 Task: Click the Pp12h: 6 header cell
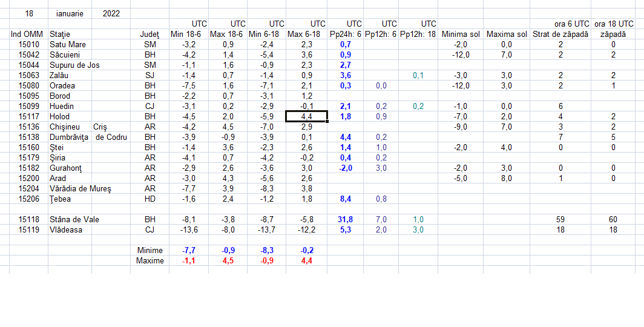381,34
